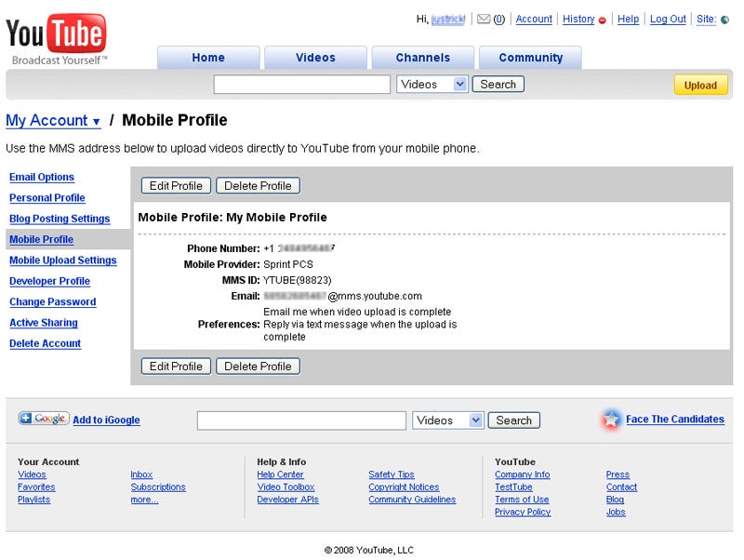Click the yellow Upload button
The image size is (744, 560).
[700, 85]
